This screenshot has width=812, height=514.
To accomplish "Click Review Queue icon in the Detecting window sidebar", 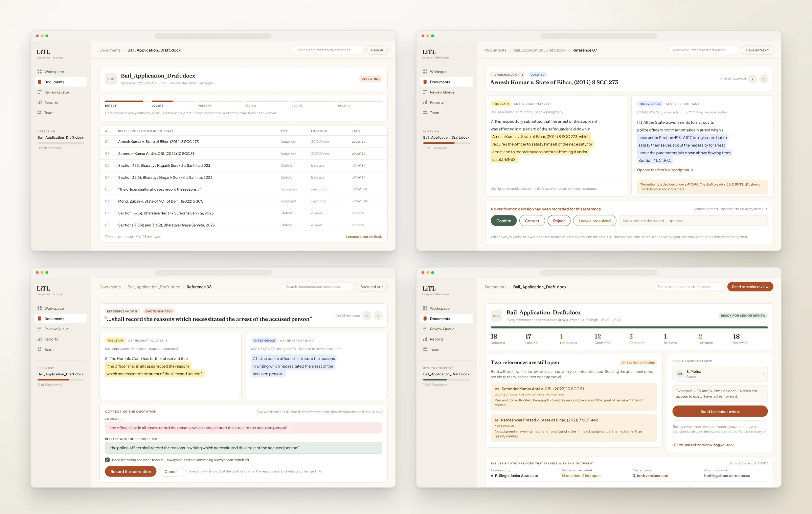I will pyautogui.click(x=40, y=92).
